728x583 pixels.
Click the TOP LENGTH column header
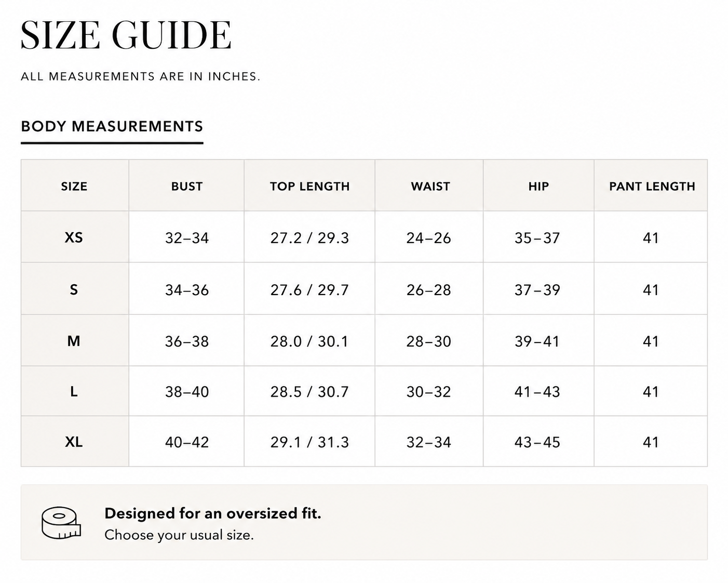309,187
